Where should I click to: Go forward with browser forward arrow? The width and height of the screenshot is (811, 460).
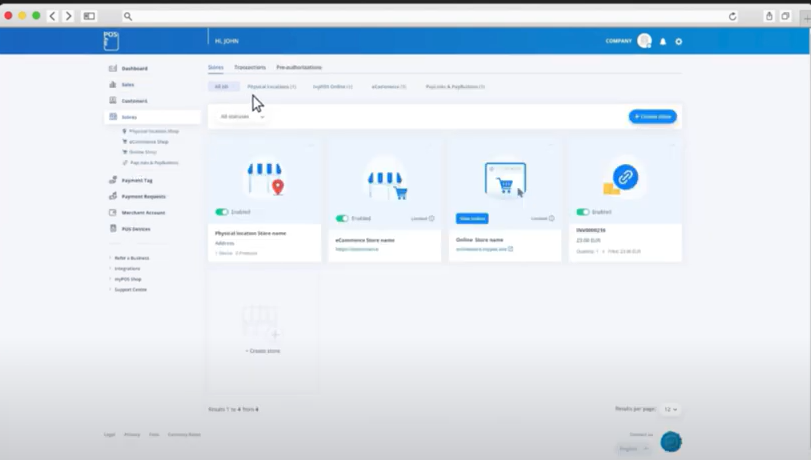[68, 16]
